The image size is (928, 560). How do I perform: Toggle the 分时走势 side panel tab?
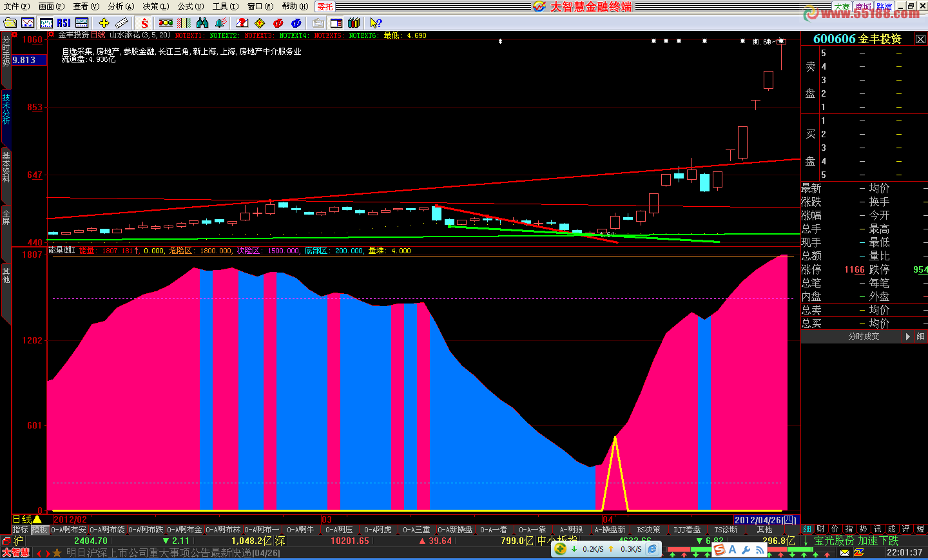6,53
